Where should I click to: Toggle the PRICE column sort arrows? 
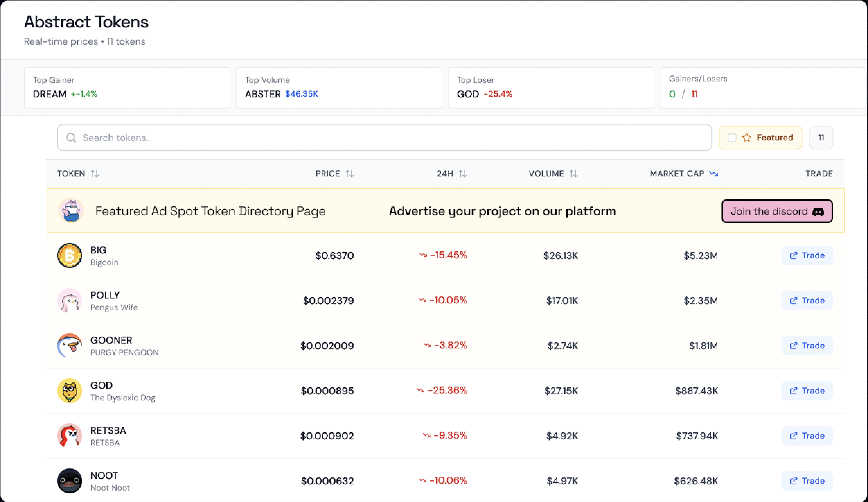coord(350,173)
